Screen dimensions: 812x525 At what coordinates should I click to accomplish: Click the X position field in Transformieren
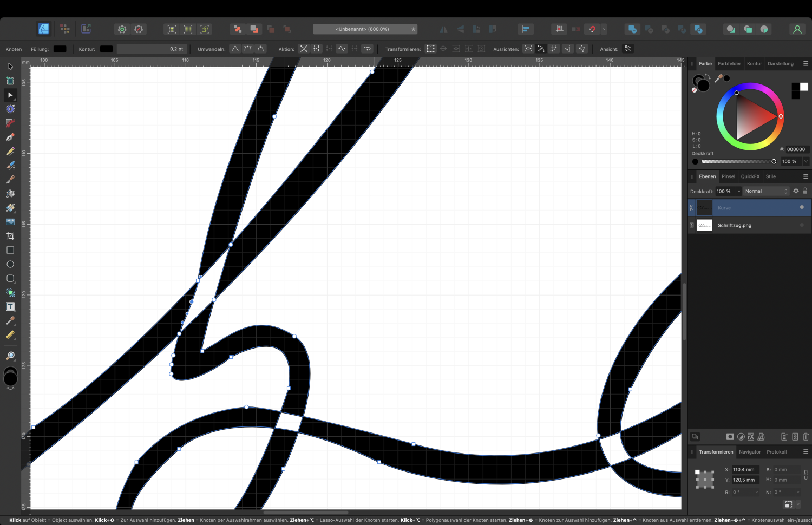(745, 469)
